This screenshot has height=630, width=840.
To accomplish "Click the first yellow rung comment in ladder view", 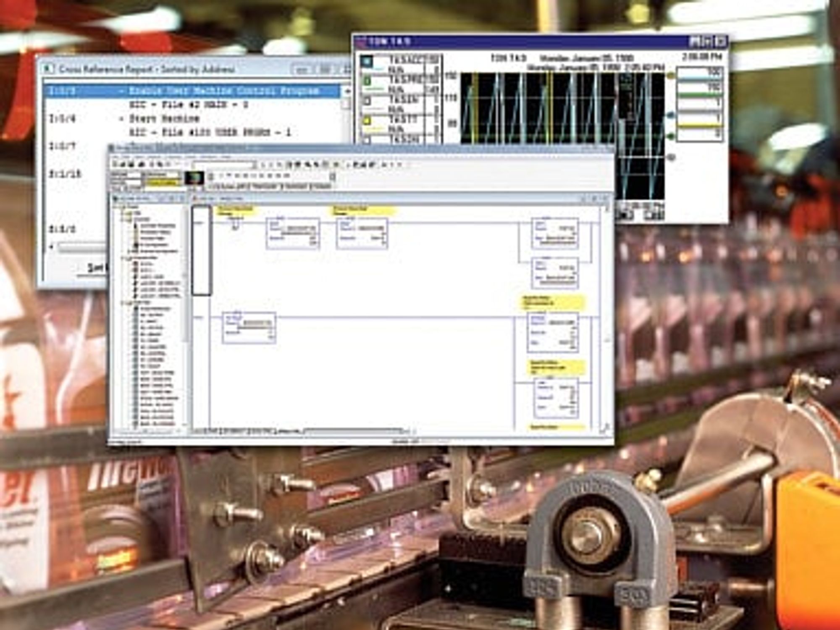I will (x=235, y=211).
